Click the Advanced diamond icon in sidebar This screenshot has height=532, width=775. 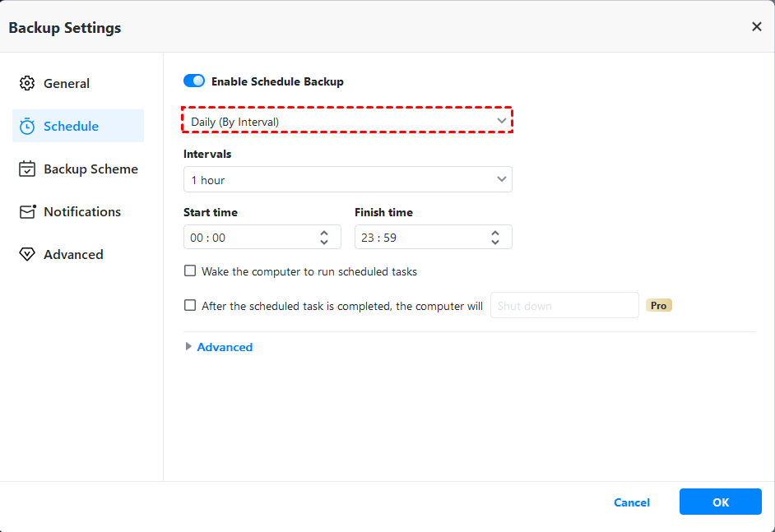point(27,254)
